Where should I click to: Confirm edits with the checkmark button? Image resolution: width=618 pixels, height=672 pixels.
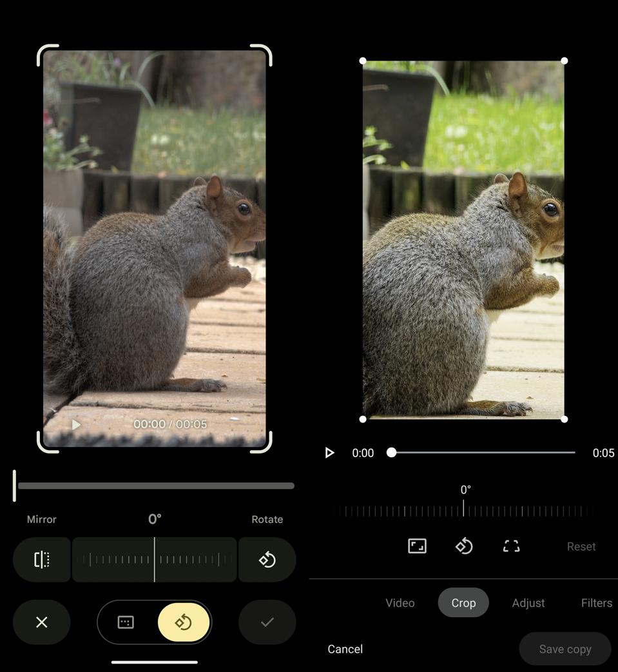[x=267, y=622]
